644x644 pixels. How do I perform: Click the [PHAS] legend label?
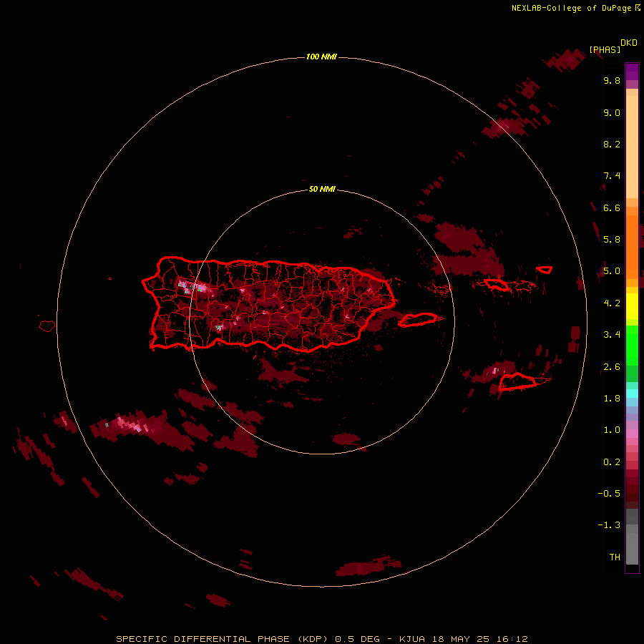click(x=605, y=49)
